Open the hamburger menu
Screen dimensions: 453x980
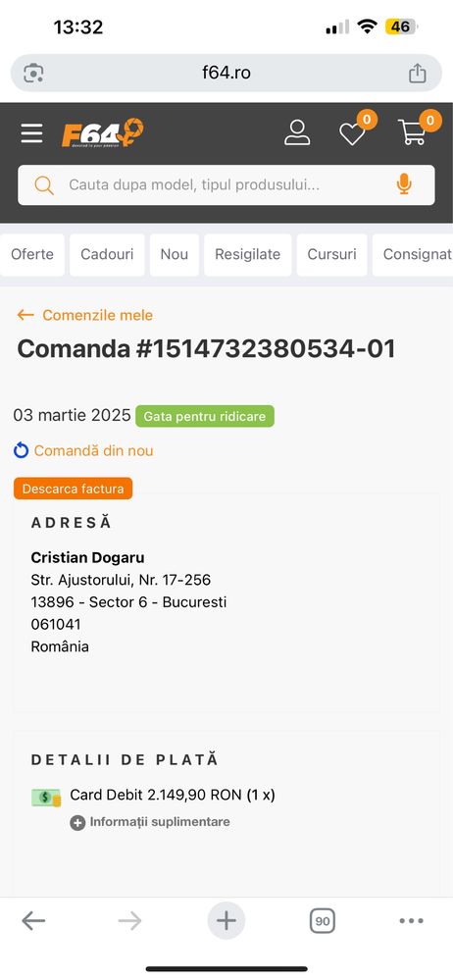pos(31,133)
